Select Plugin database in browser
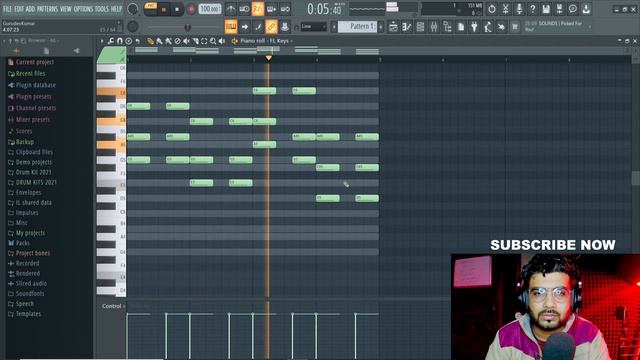Screen dimensions: 640x360 (36, 85)
